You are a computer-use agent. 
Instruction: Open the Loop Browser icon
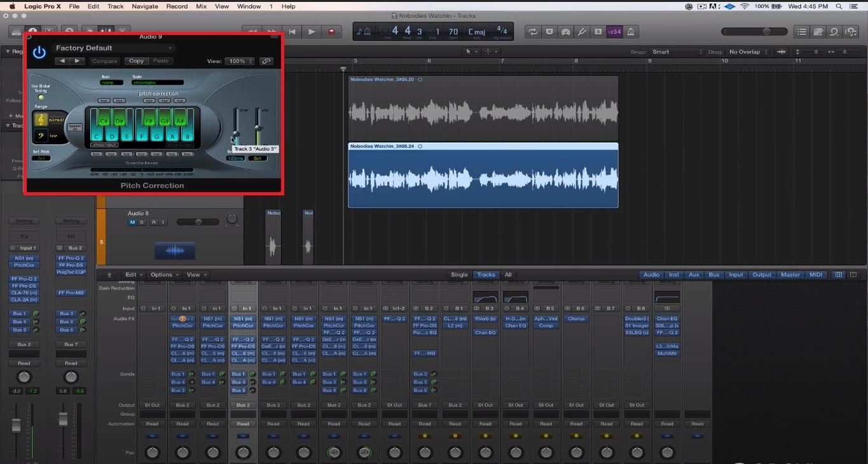click(834, 31)
